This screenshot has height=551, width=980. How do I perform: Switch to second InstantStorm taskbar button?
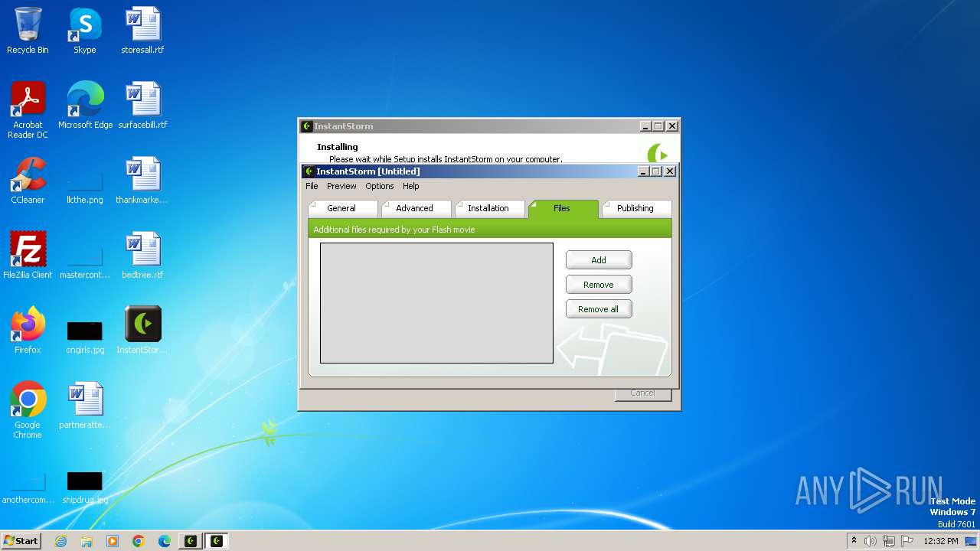[x=217, y=541]
